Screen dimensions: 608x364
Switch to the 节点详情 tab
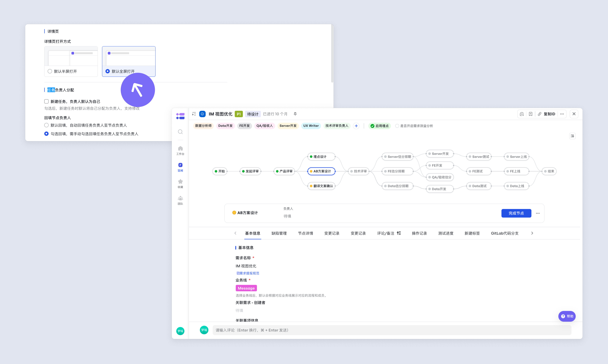click(305, 233)
